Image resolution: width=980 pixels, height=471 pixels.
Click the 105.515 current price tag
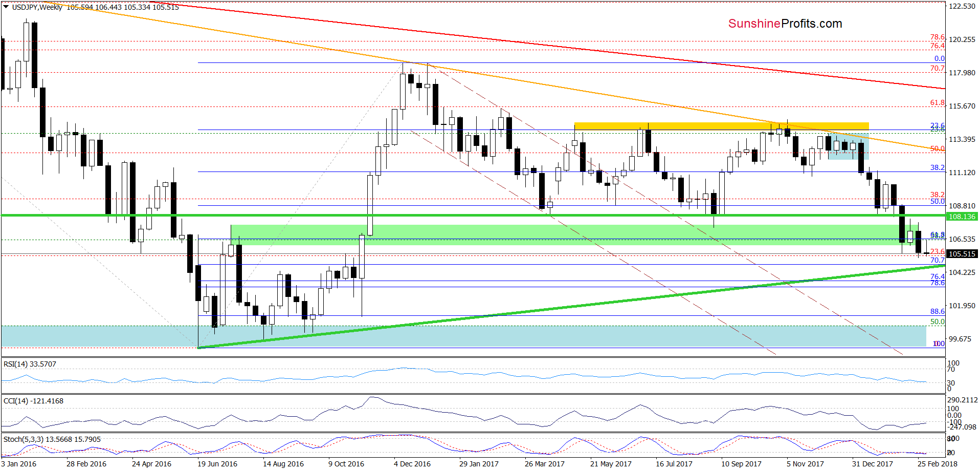(x=962, y=254)
